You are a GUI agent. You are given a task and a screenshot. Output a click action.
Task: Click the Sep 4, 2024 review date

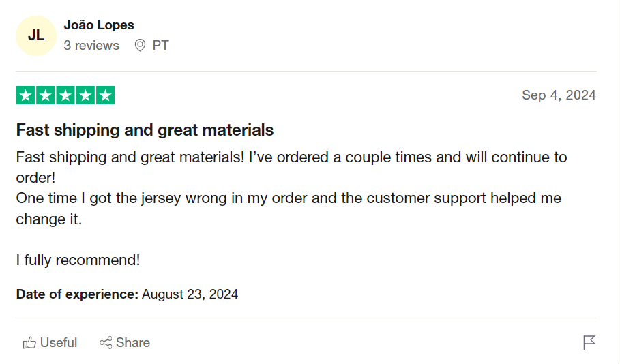click(559, 95)
